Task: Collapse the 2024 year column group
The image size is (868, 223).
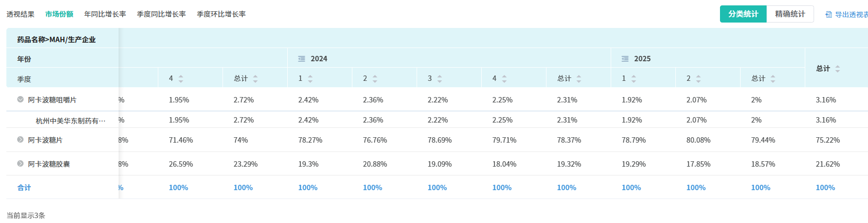Action: point(302,59)
